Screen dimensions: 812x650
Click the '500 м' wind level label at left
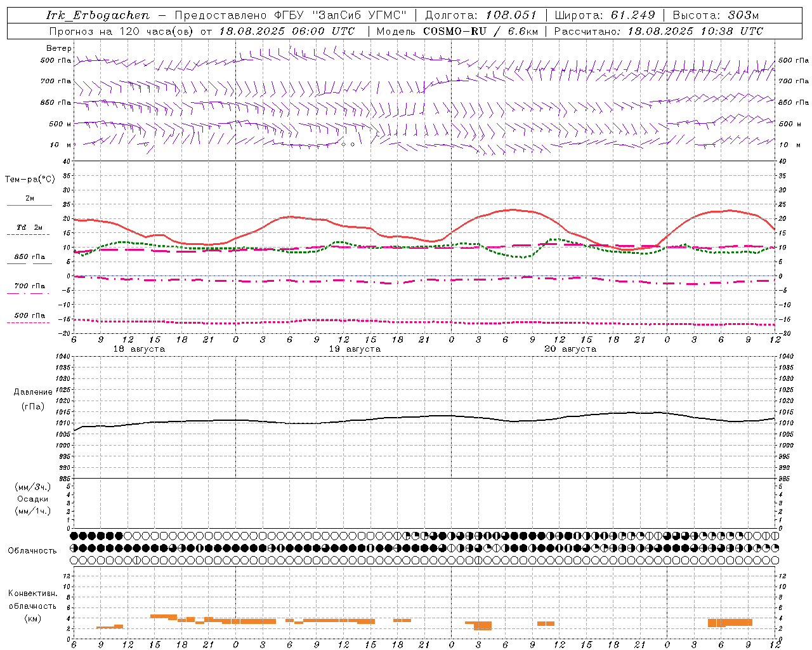coord(60,124)
